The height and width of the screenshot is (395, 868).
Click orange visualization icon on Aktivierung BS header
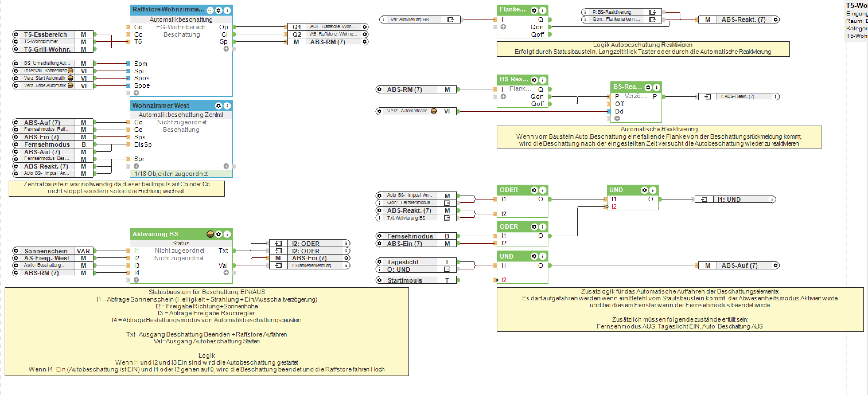tap(210, 234)
